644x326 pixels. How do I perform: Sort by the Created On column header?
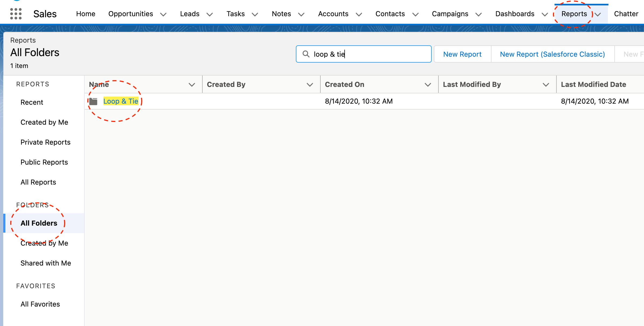click(344, 84)
